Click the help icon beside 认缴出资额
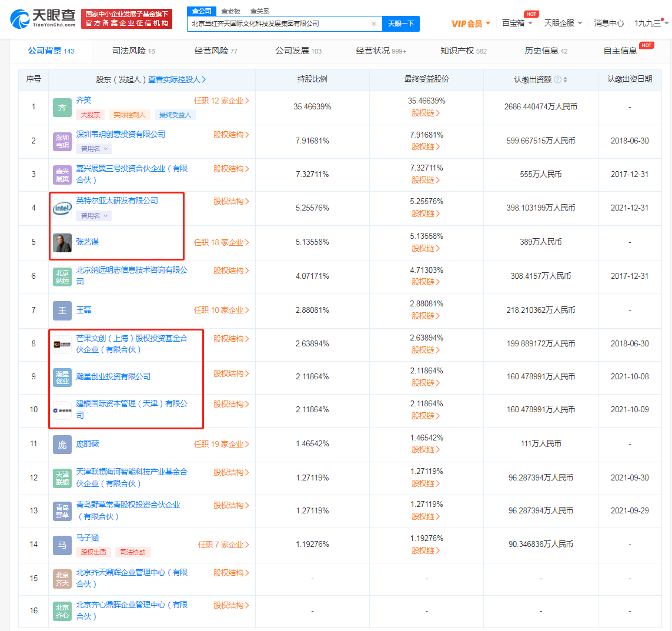This screenshot has width=672, height=631. pos(557,80)
